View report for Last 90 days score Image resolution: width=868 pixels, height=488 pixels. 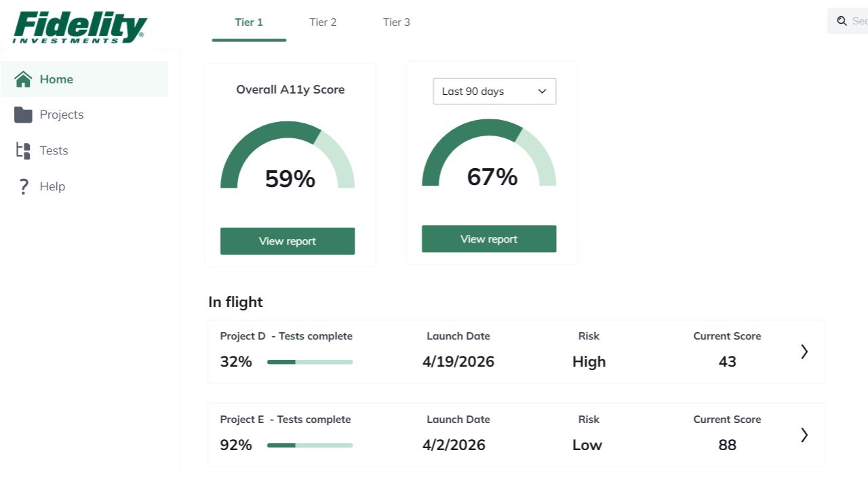tap(489, 239)
